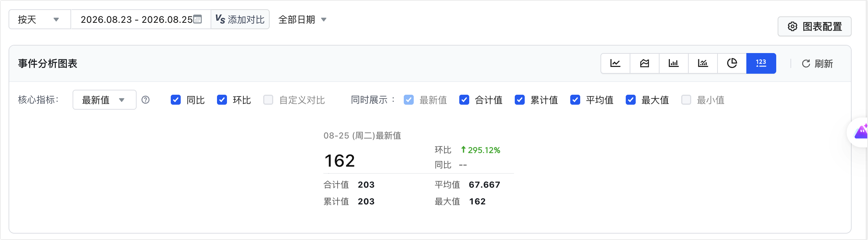Viewport: 868px width, 240px height.
Task: Open 图表配置 chart settings
Action: point(815,26)
